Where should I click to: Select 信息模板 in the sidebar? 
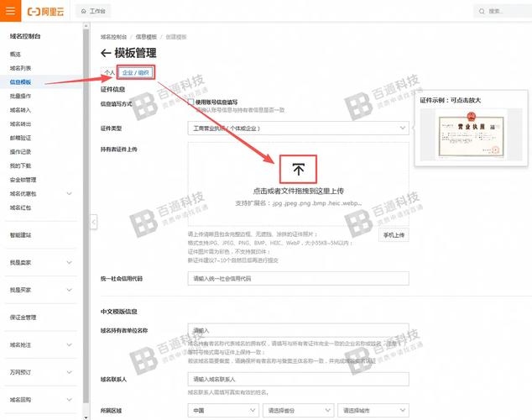click(20, 81)
